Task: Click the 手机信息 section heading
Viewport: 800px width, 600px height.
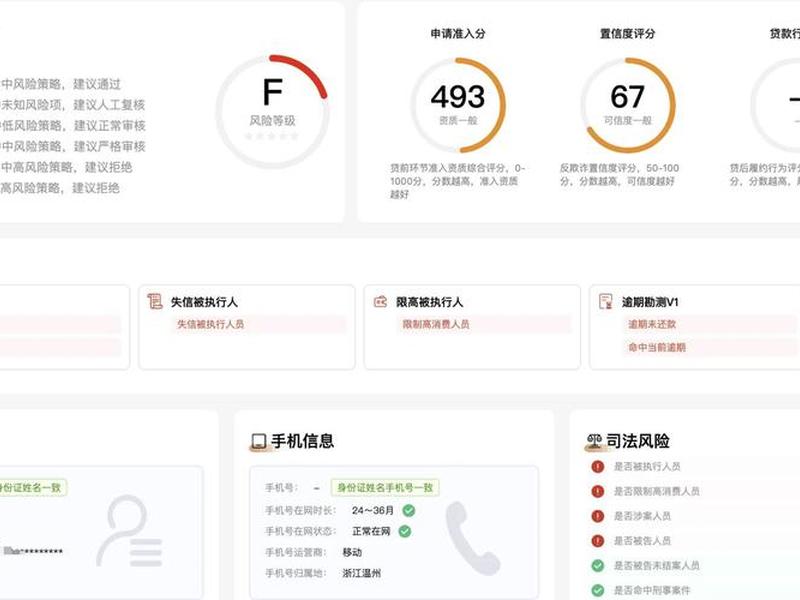Action: (x=303, y=441)
